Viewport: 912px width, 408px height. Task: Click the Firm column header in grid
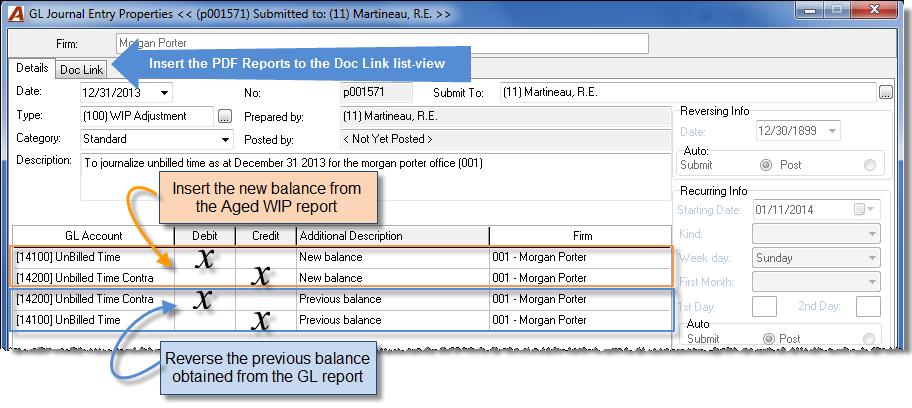click(x=582, y=236)
